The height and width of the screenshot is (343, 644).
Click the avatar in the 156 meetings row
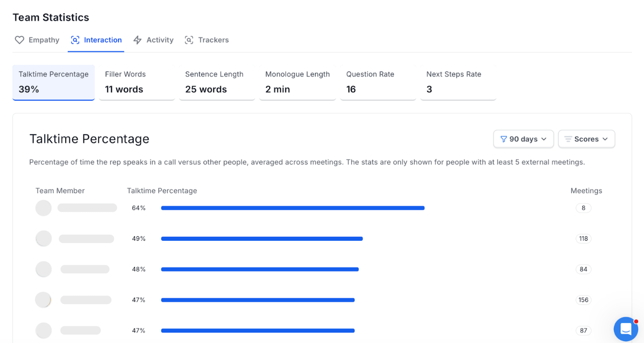coord(43,300)
